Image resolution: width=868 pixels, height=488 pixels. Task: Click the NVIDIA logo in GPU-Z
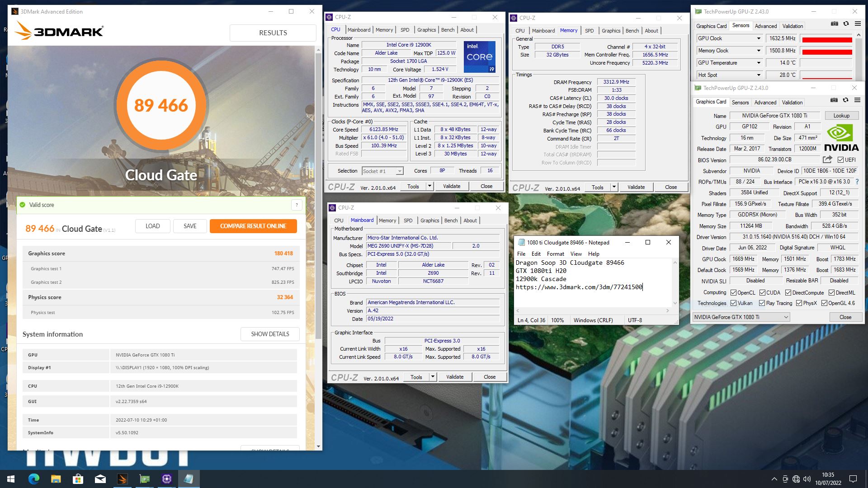(841, 138)
